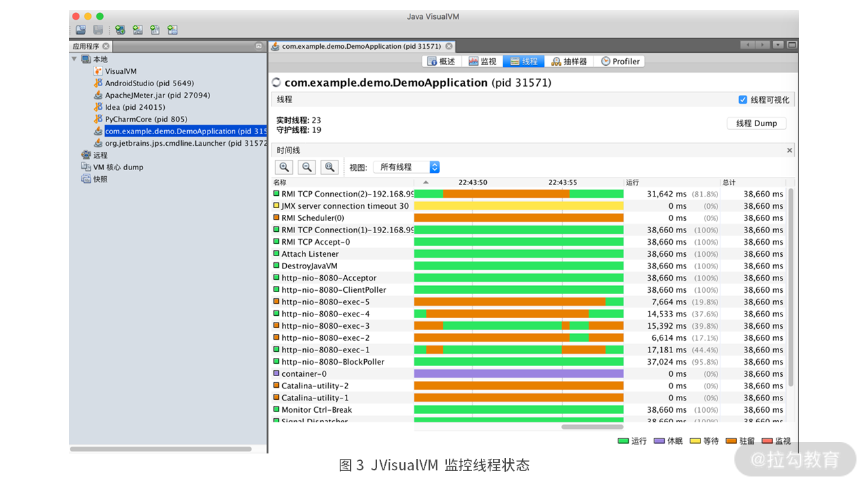Screen dimensions: 868x488
Task: Minimize the 应用程序 panel with its window icon
Action: (x=259, y=46)
